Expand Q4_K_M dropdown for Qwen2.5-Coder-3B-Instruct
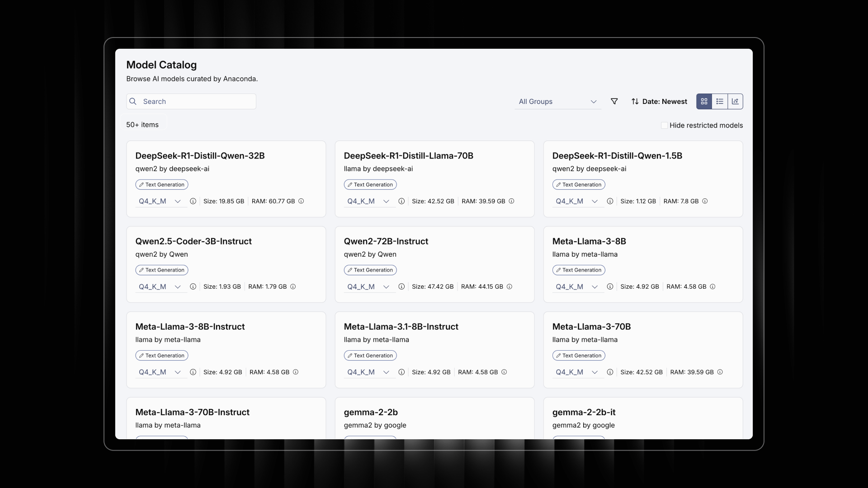 coord(161,286)
